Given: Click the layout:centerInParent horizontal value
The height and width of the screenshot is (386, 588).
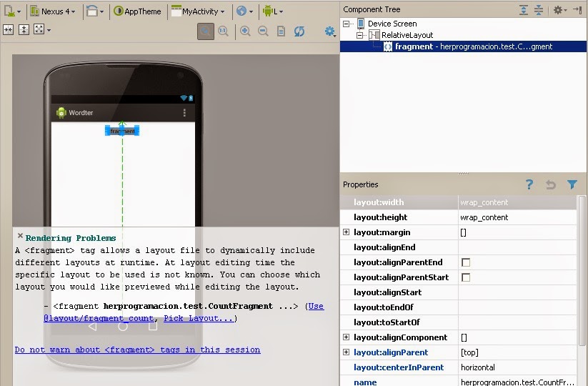Looking at the screenshot, I should (478, 367).
